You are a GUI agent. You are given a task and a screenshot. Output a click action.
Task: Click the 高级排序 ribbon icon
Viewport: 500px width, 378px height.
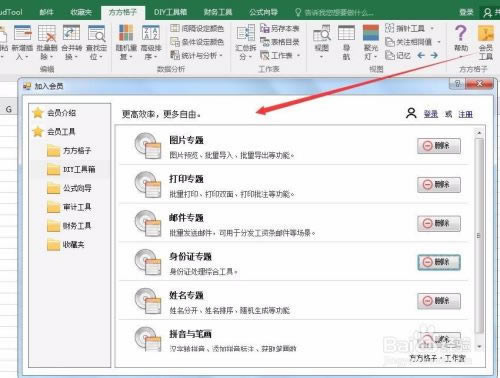click(x=151, y=34)
